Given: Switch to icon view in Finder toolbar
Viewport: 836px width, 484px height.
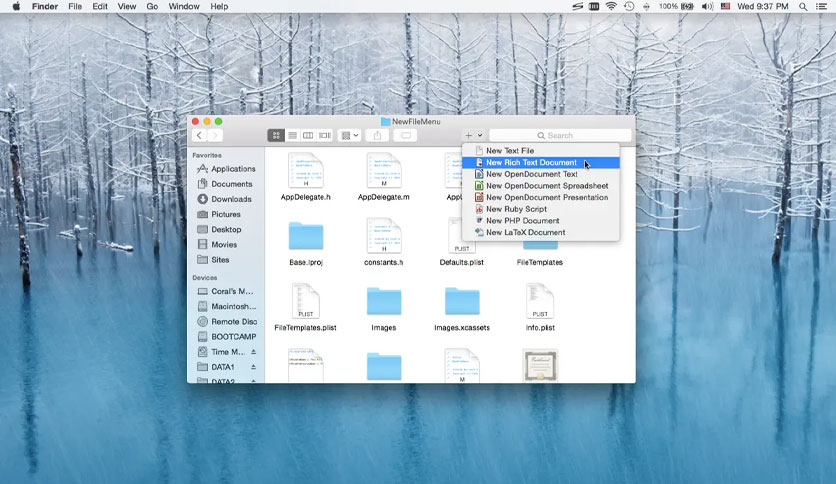Looking at the screenshot, I should [x=276, y=135].
